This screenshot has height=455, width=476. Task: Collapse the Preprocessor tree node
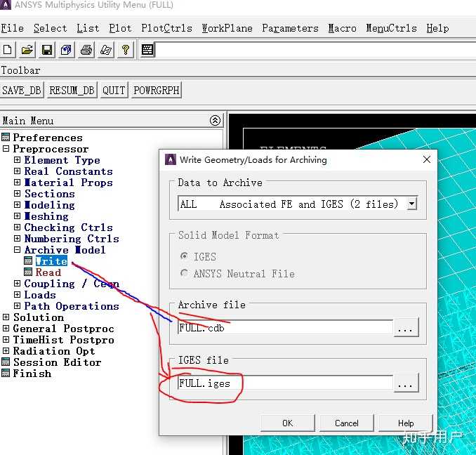pyautogui.click(x=6, y=148)
